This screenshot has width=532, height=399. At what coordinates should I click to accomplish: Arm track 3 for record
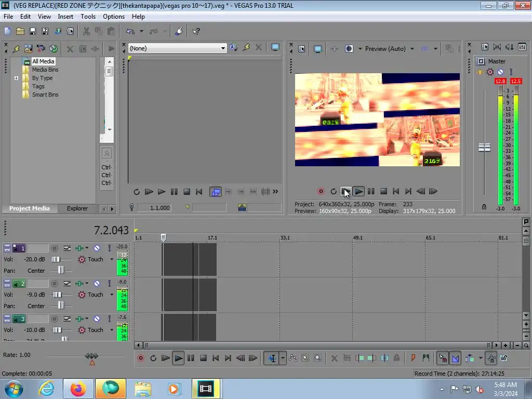54,318
